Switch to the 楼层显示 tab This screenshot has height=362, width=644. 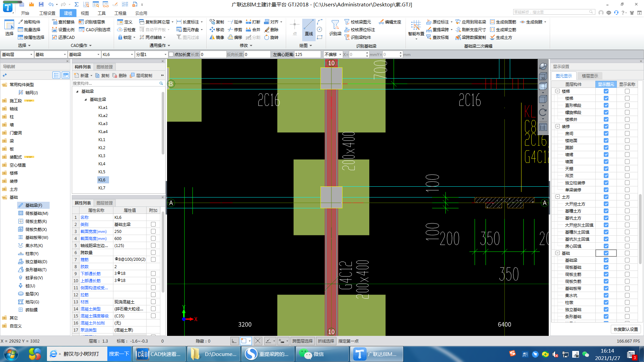click(590, 76)
